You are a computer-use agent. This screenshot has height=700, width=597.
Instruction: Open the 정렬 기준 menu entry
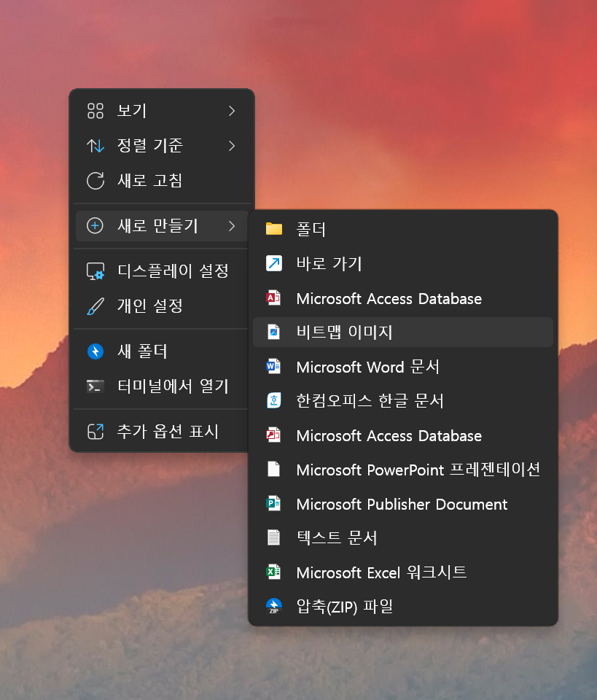point(162,146)
